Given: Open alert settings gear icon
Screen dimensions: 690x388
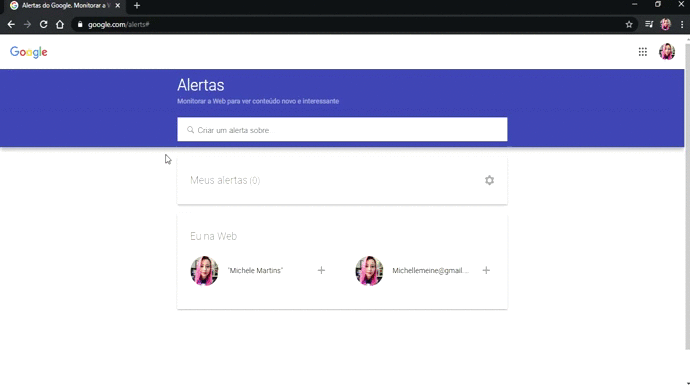Looking at the screenshot, I should pyautogui.click(x=489, y=180).
